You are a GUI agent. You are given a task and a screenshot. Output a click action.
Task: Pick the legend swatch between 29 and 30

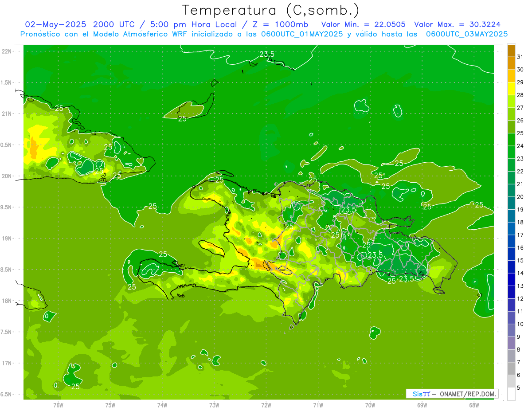point(511,76)
